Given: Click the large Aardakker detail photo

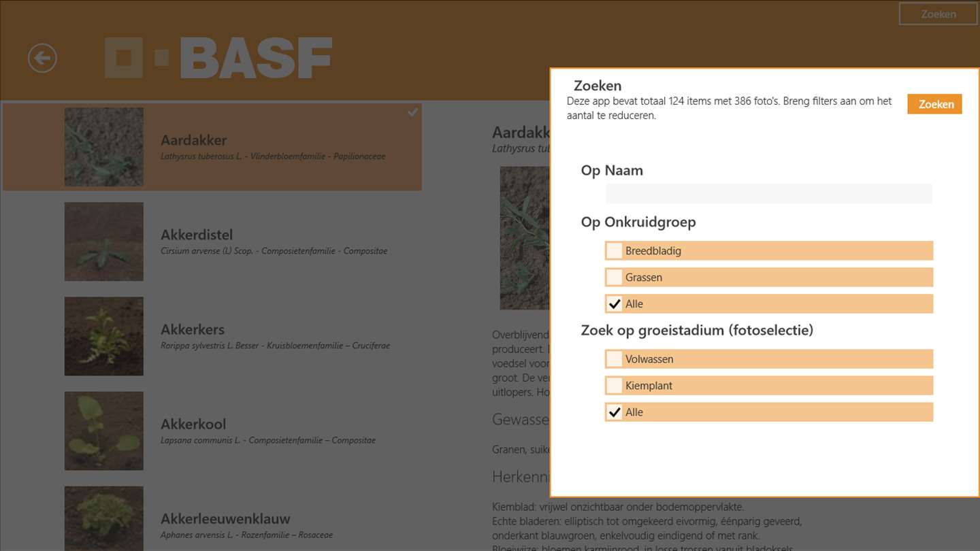Looking at the screenshot, I should click(525, 238).
